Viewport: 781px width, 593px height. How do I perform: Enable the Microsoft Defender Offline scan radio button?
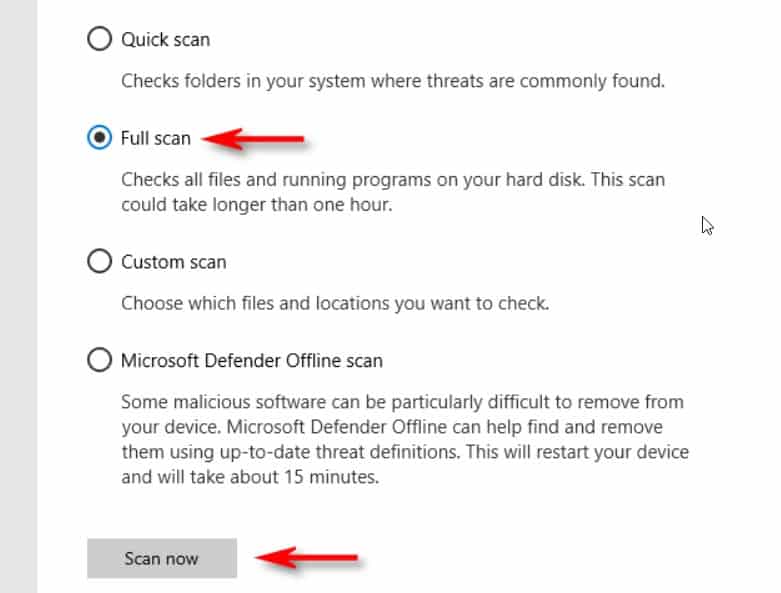(99, 360)
